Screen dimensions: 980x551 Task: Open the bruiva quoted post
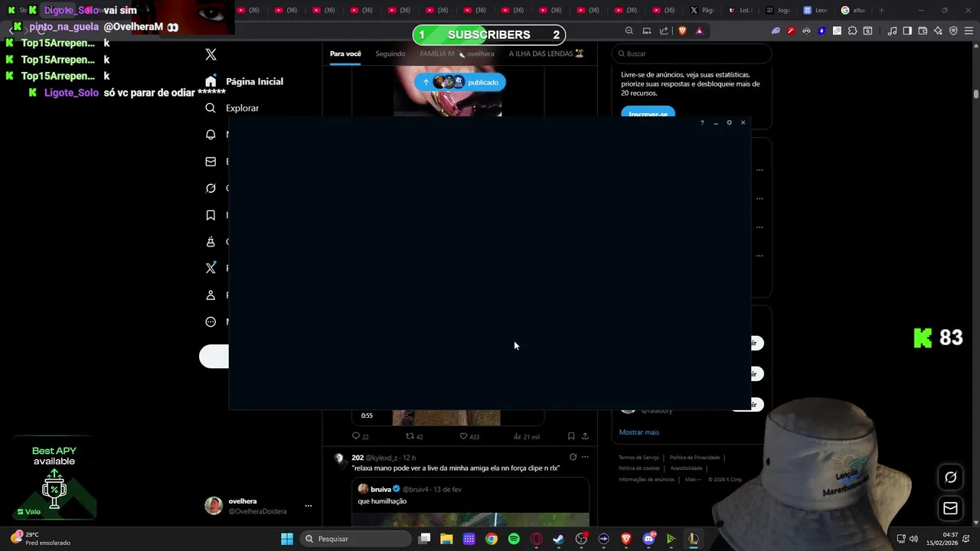470,502
